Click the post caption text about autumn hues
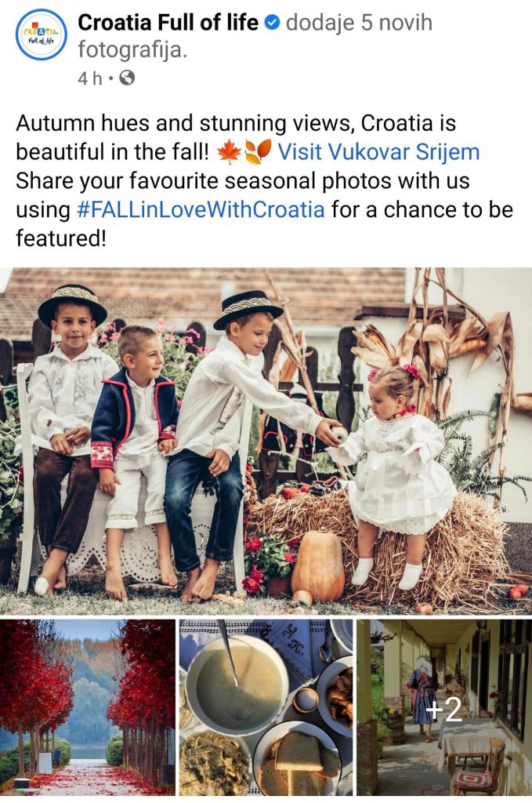The width and height of the screenshot is (532, 803). tap(265, 181)
